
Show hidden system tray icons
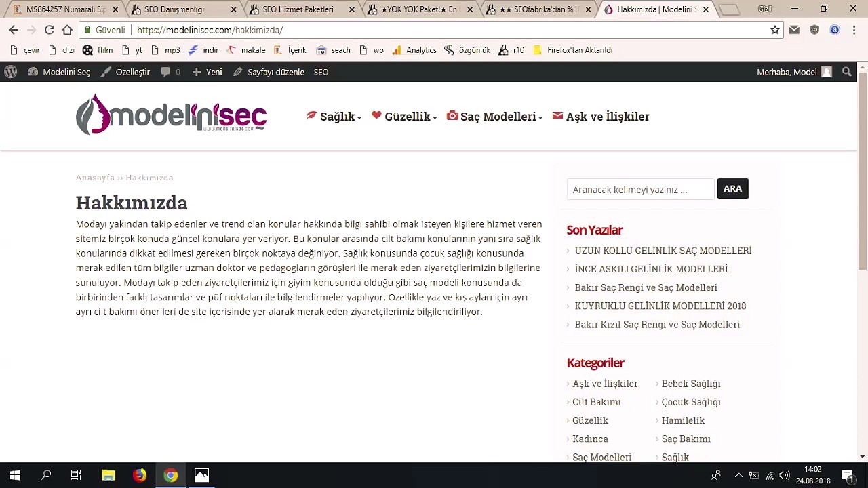[738, 475]
